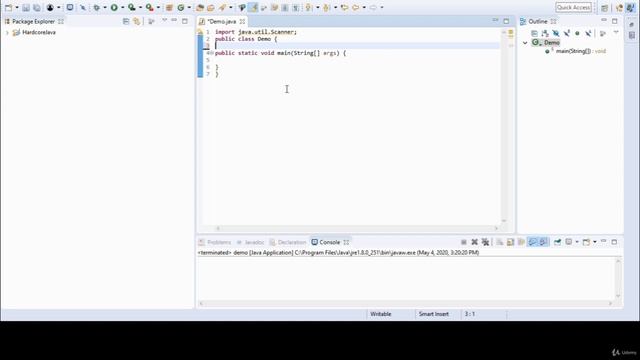
Task: Toggle Mark Occurrences in the toolbar
Action: coord(253,7)
